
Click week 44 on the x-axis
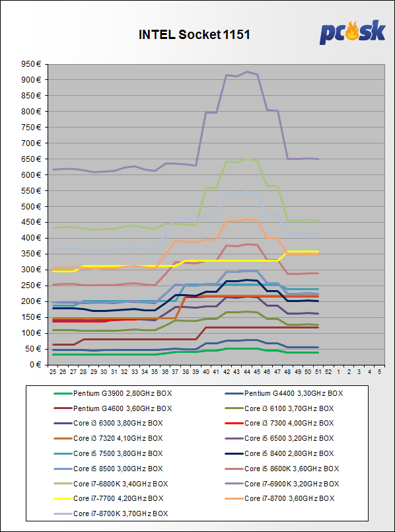pyautogui.click(x=247, y=372)
